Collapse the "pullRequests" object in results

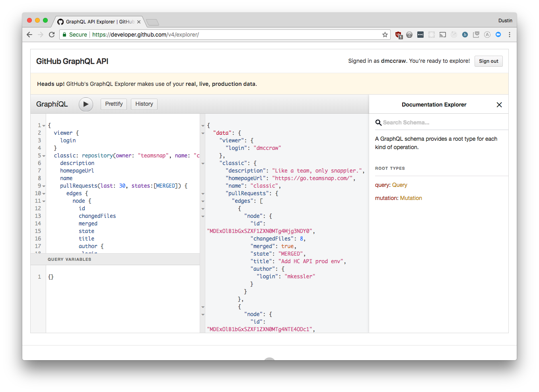point(203,194)
